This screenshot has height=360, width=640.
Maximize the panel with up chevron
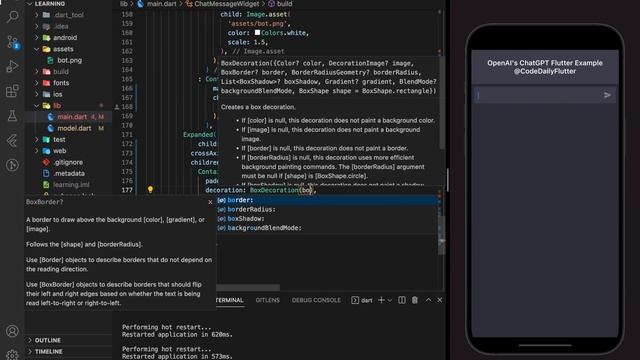point(428,300)
